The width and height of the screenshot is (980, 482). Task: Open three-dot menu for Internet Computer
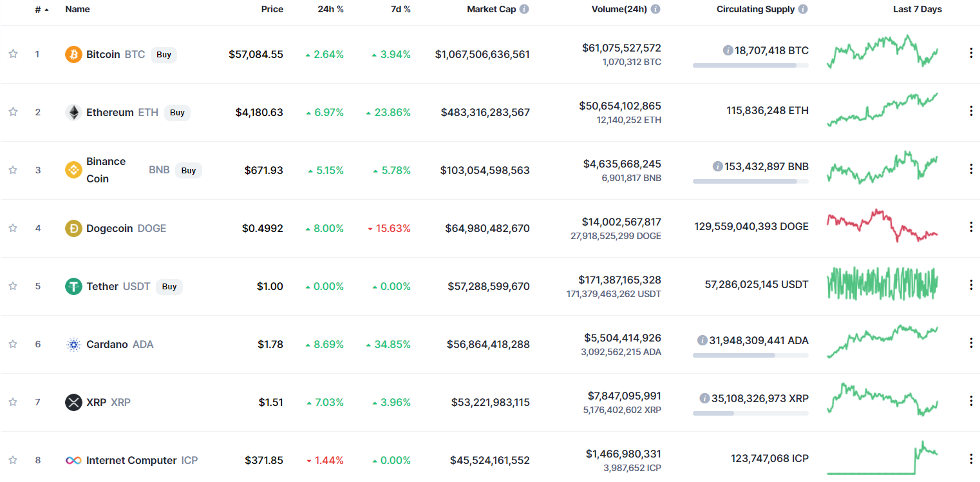click(971, 459)
